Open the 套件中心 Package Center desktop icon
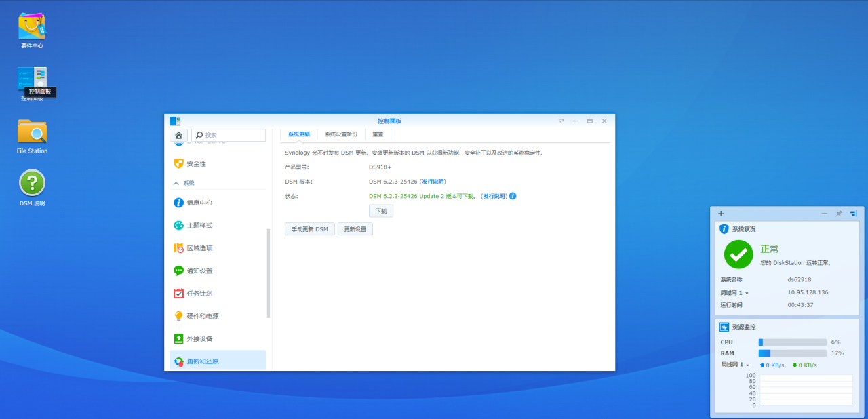The image size is (868, 419). point(32,26)
